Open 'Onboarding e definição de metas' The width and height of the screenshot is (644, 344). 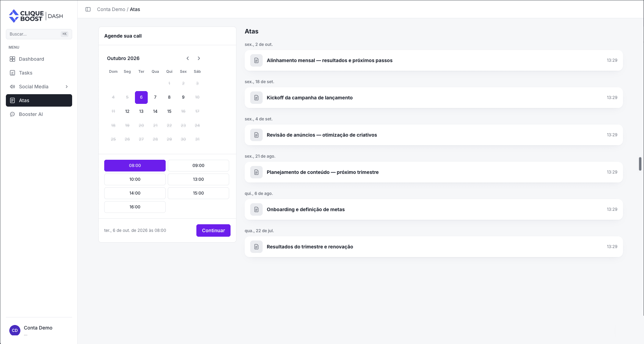tap(434, 209)
